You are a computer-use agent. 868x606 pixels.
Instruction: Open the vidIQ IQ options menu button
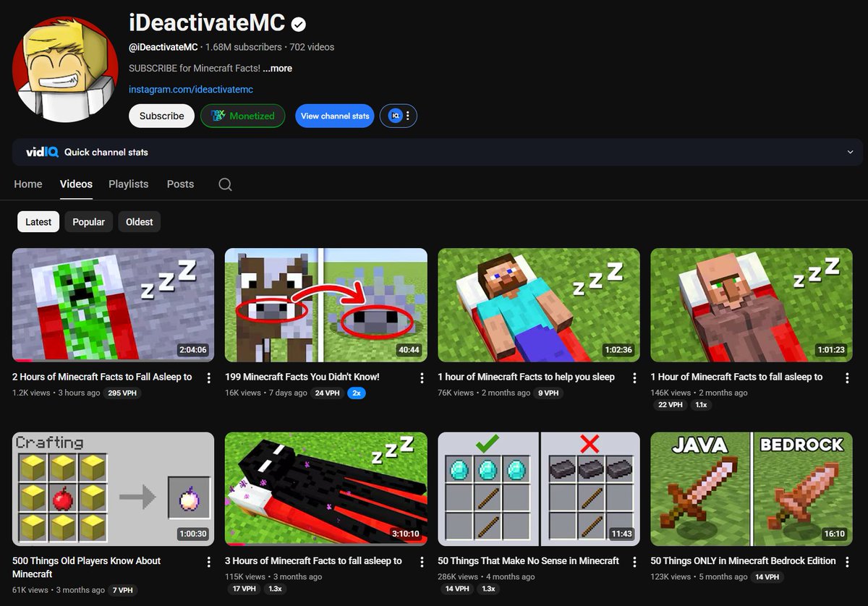coord(399,116)
